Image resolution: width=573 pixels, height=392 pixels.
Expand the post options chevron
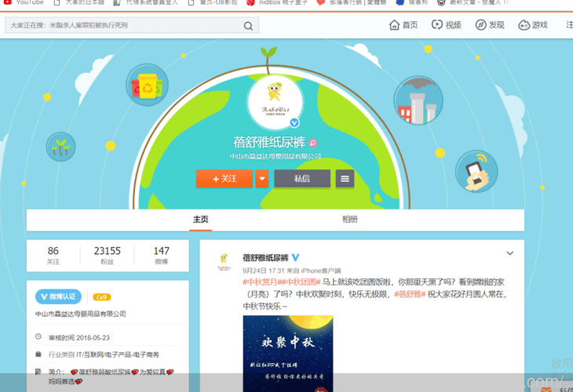point(509,253)
